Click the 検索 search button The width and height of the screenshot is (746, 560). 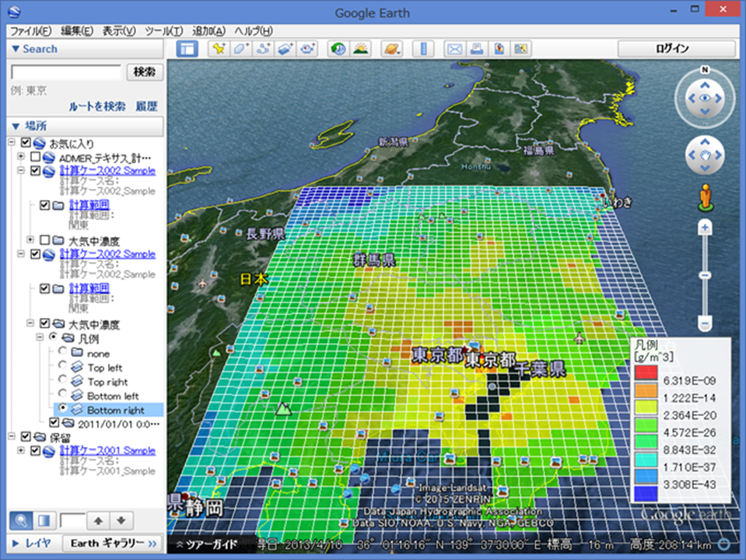pos(145,72)
